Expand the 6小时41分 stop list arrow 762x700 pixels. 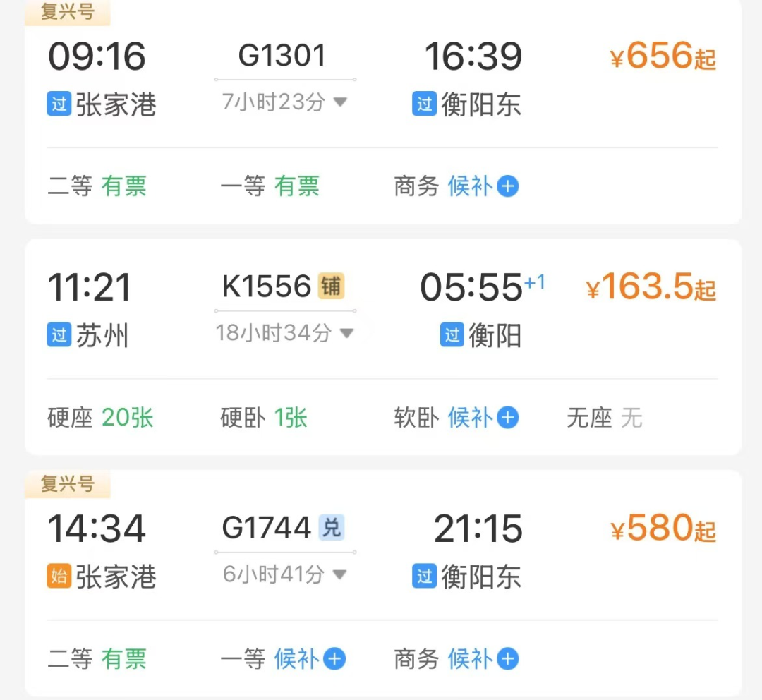(x=340, y=575)
